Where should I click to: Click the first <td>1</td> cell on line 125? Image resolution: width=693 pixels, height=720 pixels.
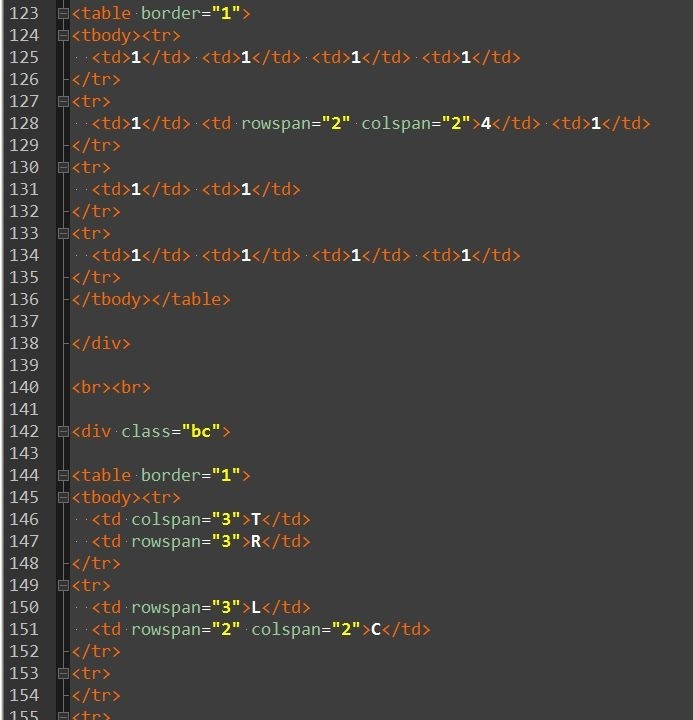pyautogui.click(x=141, y=57)
